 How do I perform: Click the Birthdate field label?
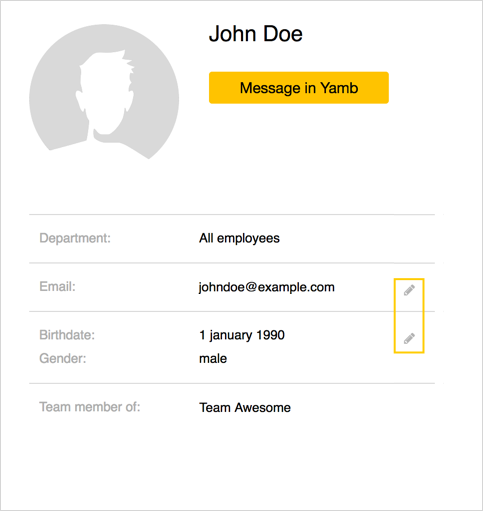click(67, 335)
